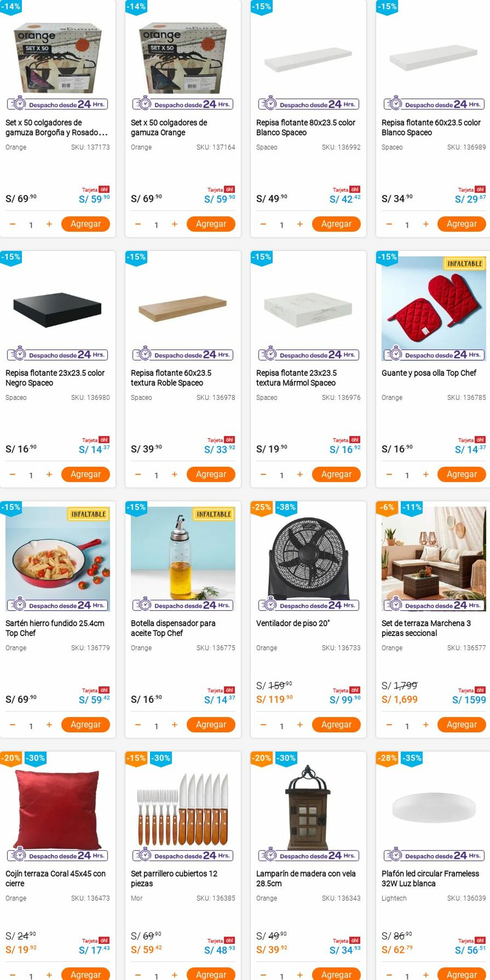Image resolution: width=490 pixels, height=980 pixels.
Task: Open Set parrillero cubiertos 12 piezas product
Action: [174, 878]
